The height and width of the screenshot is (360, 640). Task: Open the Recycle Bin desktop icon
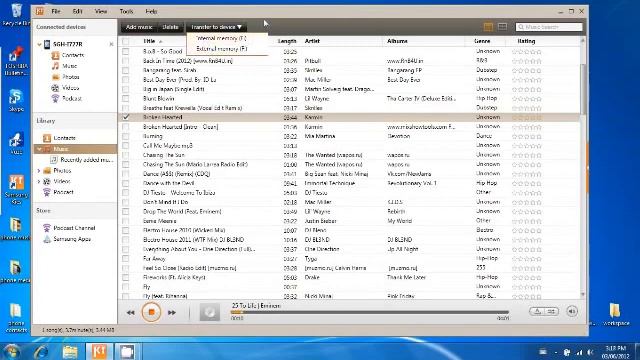coord(16,14)
